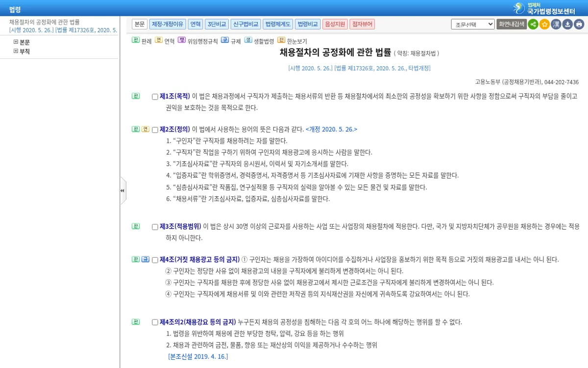Expand the 본문 tree node

tap(16, 42)
